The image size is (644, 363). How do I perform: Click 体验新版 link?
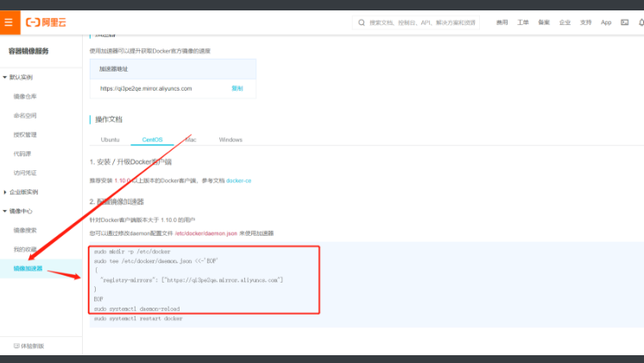(33, 346)
